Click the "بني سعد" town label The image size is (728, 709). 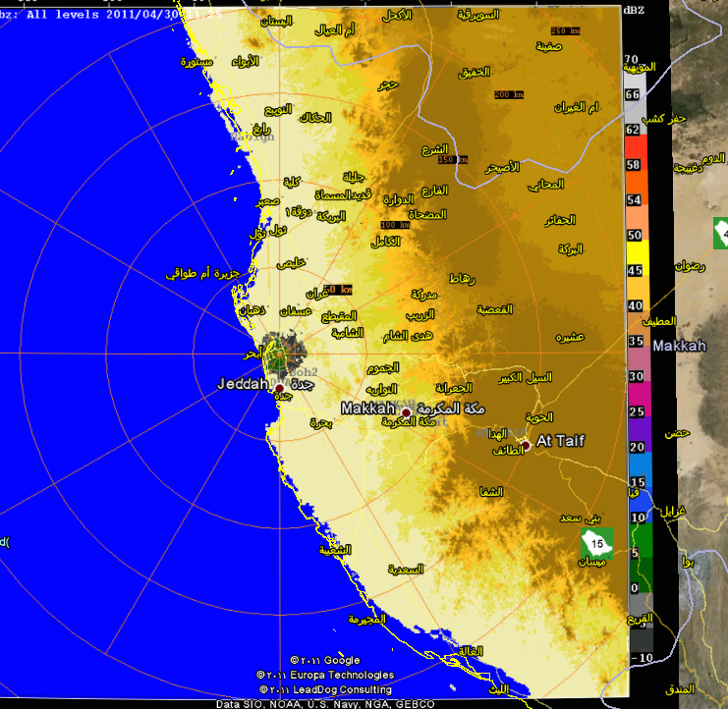coord(580,518)
